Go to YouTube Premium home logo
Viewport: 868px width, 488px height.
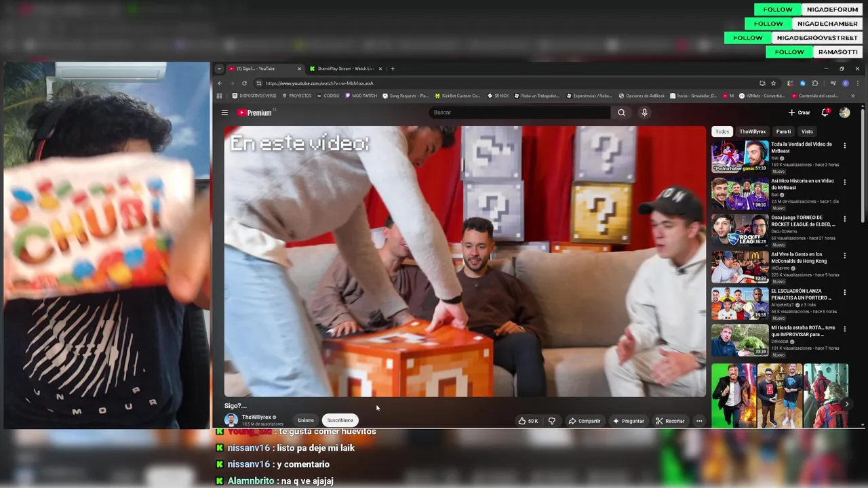(x=255, y=113)
